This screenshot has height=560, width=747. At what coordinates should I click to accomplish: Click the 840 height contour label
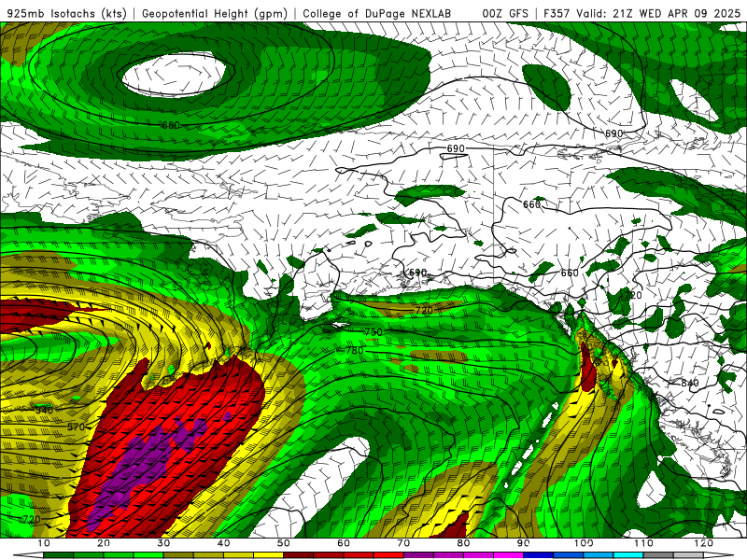coord(689,383)
